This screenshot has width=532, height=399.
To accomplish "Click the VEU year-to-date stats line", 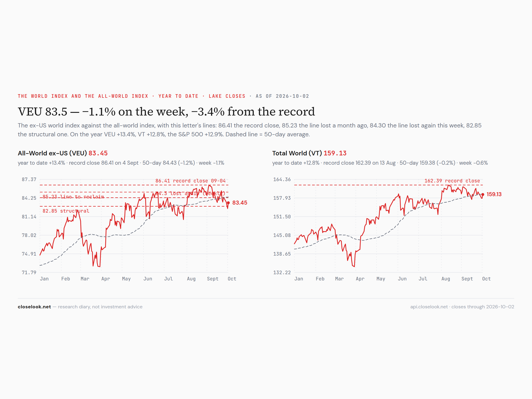I will [x=121, y=163].
